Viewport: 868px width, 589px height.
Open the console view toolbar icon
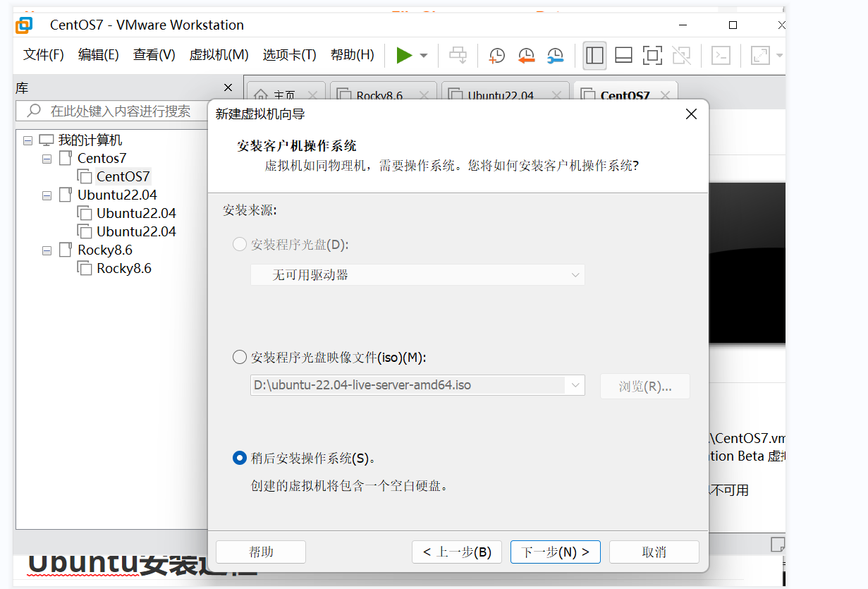[721, 55]
